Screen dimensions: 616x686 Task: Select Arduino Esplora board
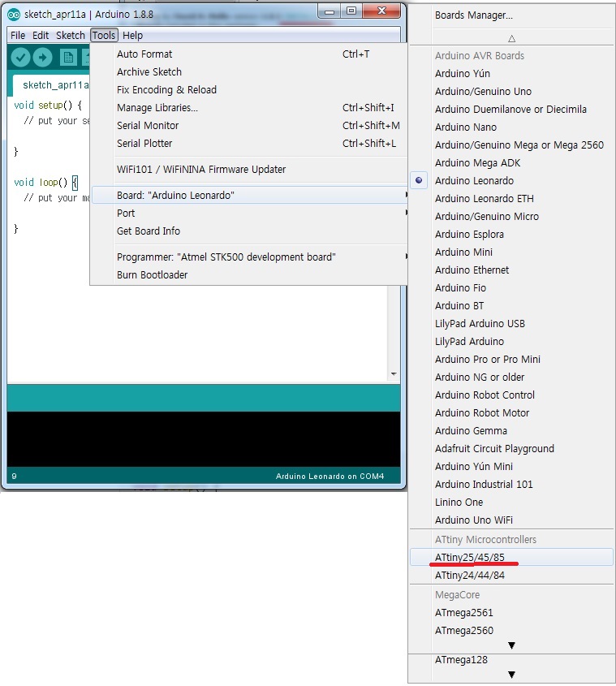point(511,235)
